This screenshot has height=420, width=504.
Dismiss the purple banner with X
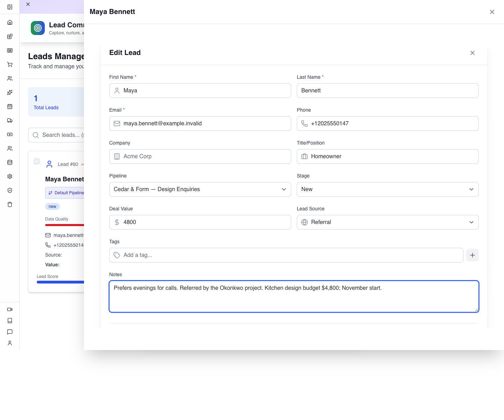28,4
